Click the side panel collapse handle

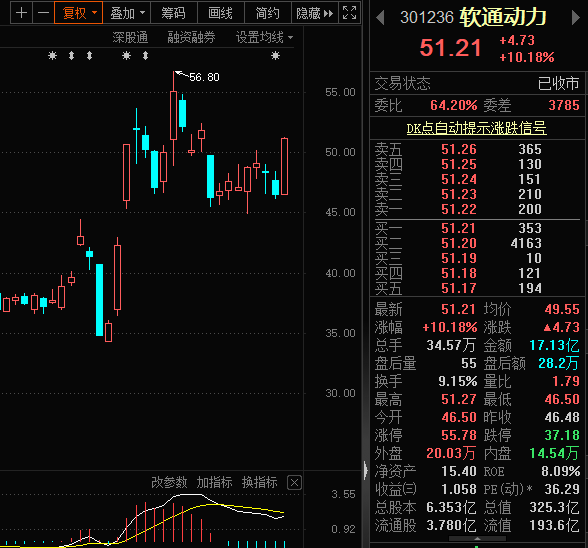coord(366,470)
